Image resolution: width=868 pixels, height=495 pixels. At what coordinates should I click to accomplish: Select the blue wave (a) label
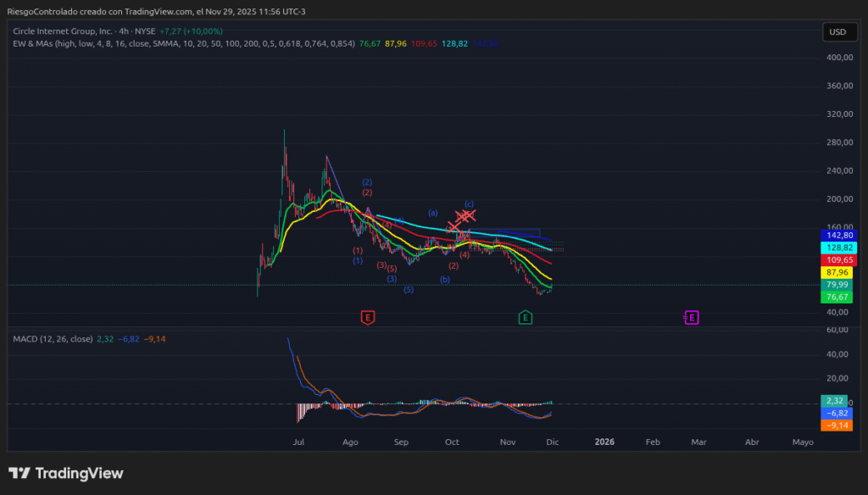(x=433, y=213)
